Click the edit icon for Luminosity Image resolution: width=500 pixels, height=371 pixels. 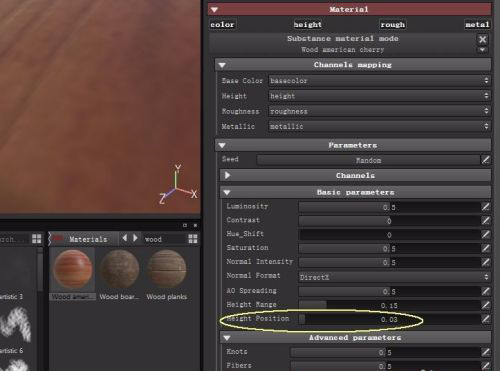click(485, 207)
